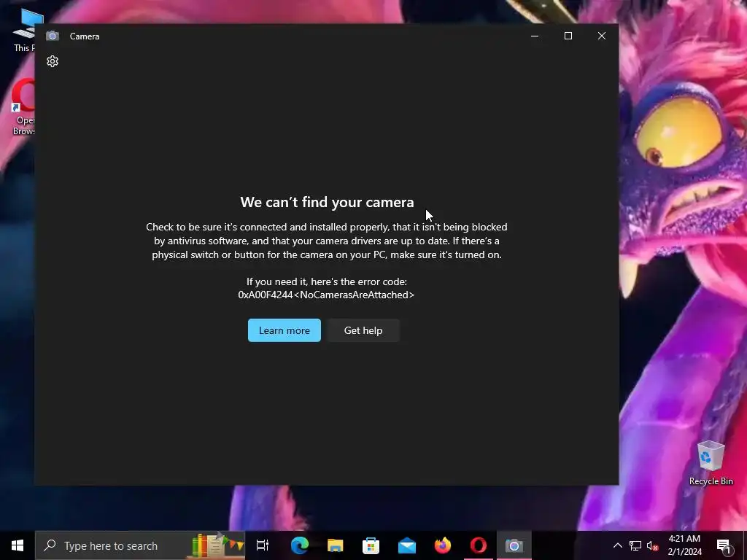This screenshot has width=747, height=560.
Task: Click the Type here to search box
Action: (x=139, y=545)
